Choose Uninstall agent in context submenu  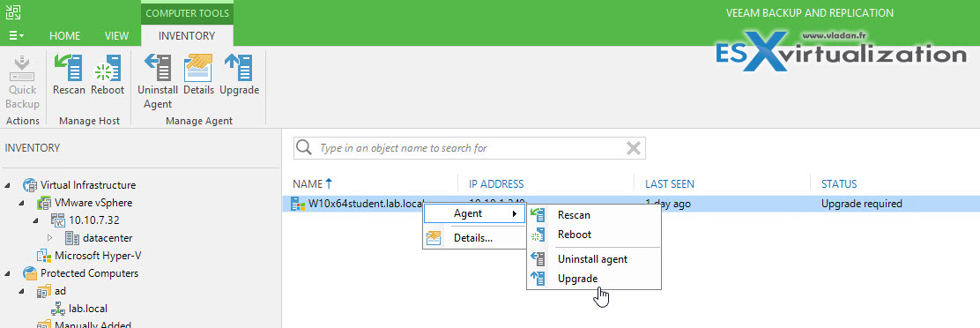[594, 258]
